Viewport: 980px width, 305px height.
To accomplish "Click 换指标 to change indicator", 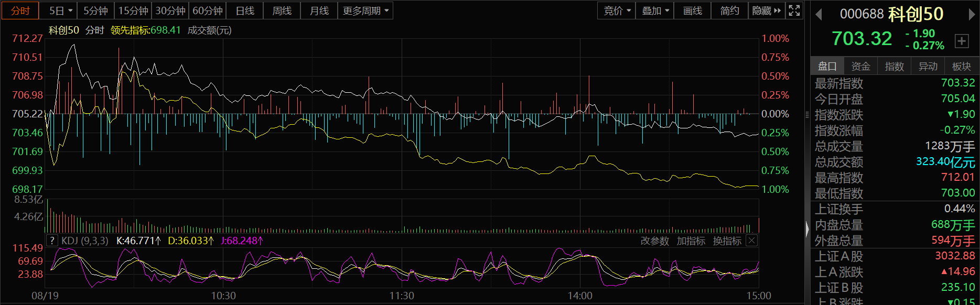I will 727,241.
